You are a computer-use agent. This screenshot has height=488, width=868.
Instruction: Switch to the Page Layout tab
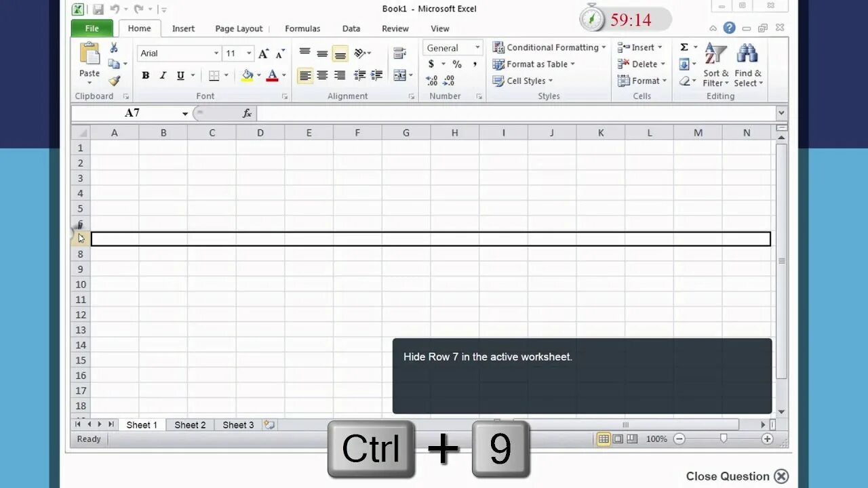click(x=239, y=28)
